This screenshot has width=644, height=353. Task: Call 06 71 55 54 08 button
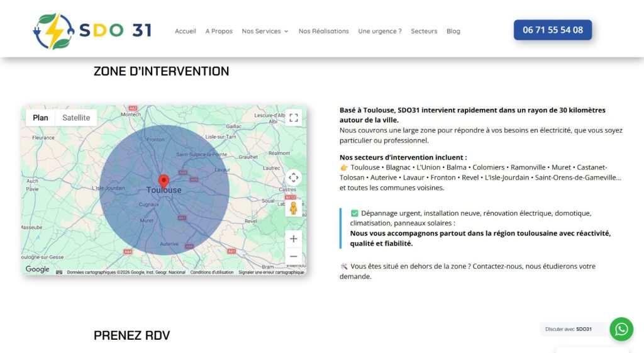(553, 30)
